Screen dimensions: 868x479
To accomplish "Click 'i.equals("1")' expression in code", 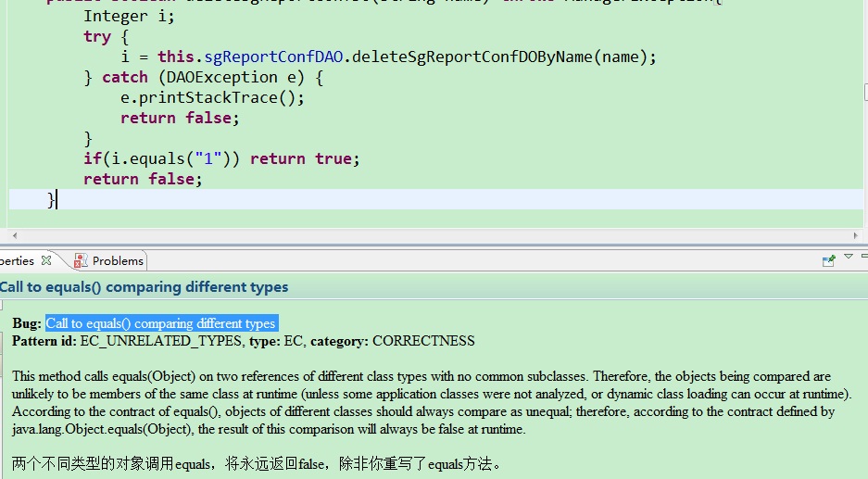I will (x=171, y=159).
